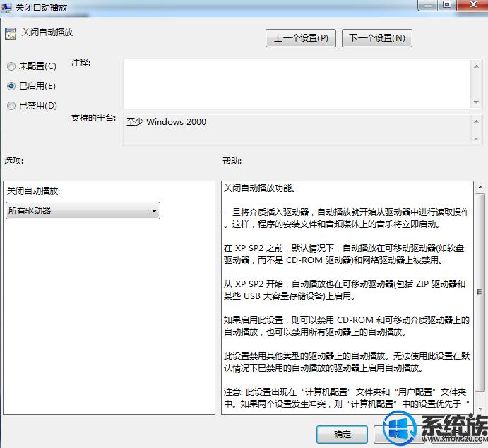
Task: Confirm with the 确定 button
Action: pos(342,435)
